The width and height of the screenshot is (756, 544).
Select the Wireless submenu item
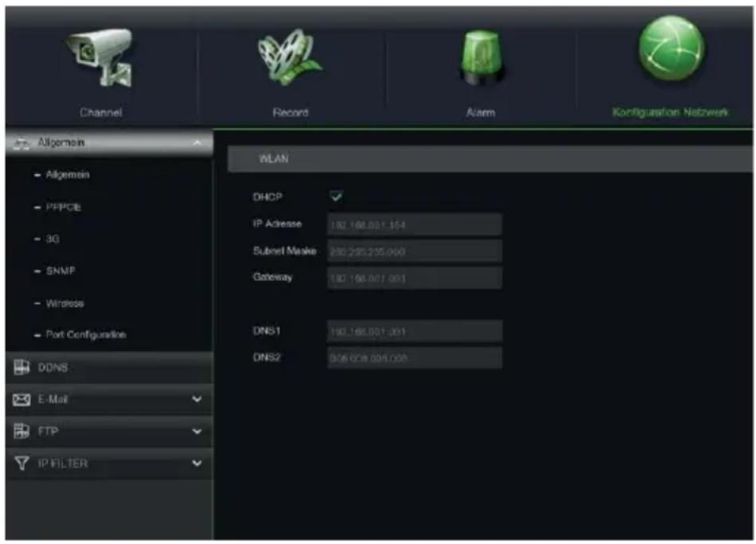point(65,303)
